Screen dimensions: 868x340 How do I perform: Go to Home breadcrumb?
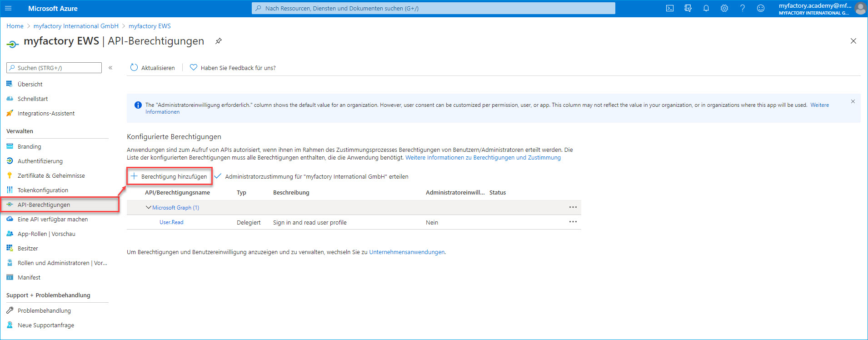[15, 26]
